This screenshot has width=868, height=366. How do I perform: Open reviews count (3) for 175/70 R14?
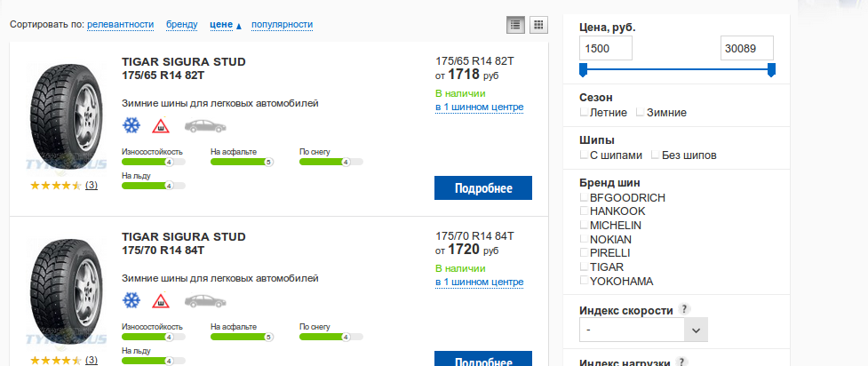[x=92, y=360]
